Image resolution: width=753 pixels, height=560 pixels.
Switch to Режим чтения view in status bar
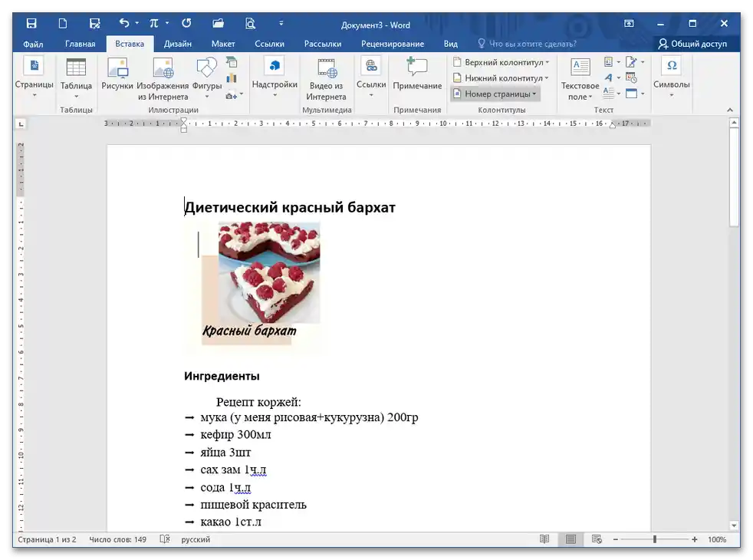[x=545, y=539]
